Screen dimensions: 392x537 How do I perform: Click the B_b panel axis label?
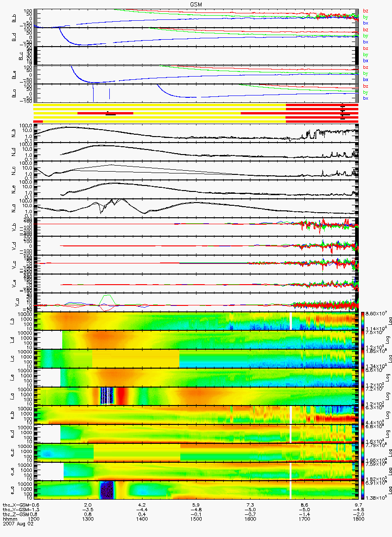tap(14, 18)
